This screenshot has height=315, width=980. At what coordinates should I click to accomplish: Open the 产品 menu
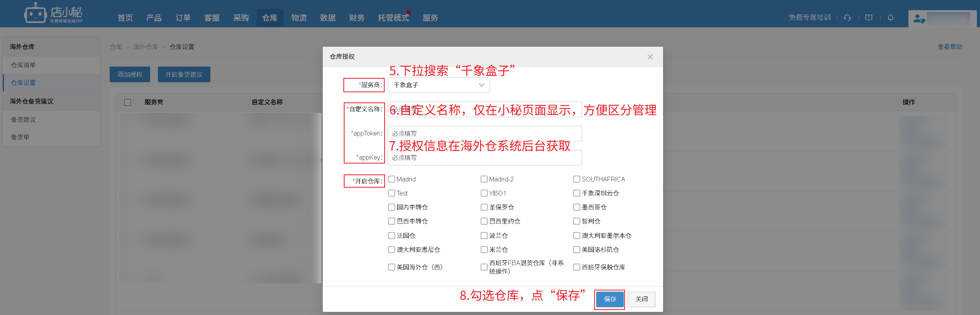click(x=154, y=18)
